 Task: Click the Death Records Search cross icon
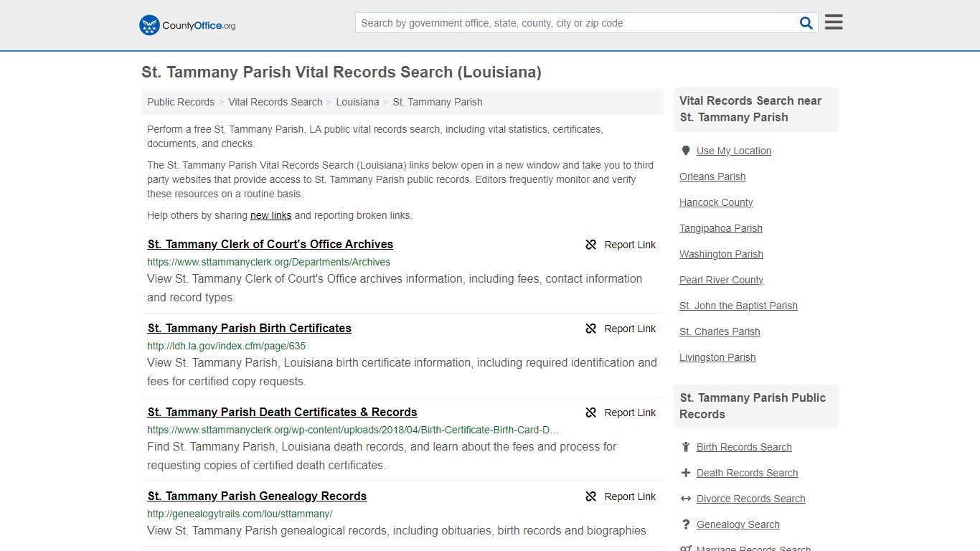tap(686, 473)
